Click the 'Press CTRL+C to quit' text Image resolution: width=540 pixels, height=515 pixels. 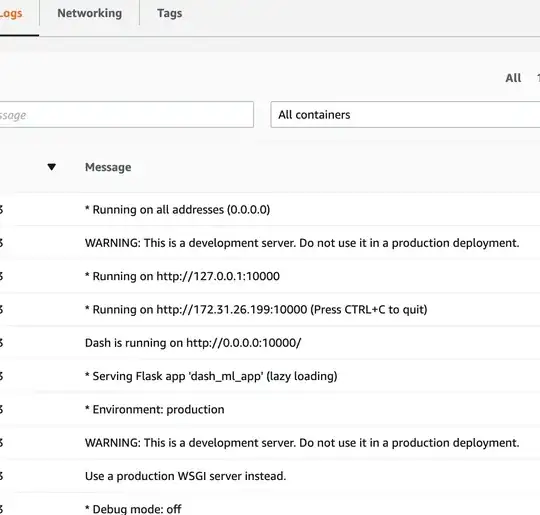point(369,309)
